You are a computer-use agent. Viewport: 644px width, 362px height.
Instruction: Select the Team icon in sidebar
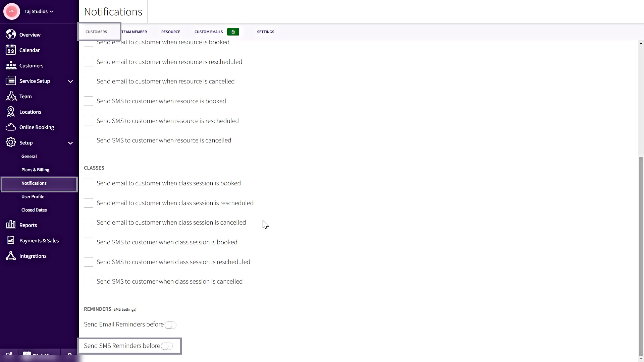(11, 97)
